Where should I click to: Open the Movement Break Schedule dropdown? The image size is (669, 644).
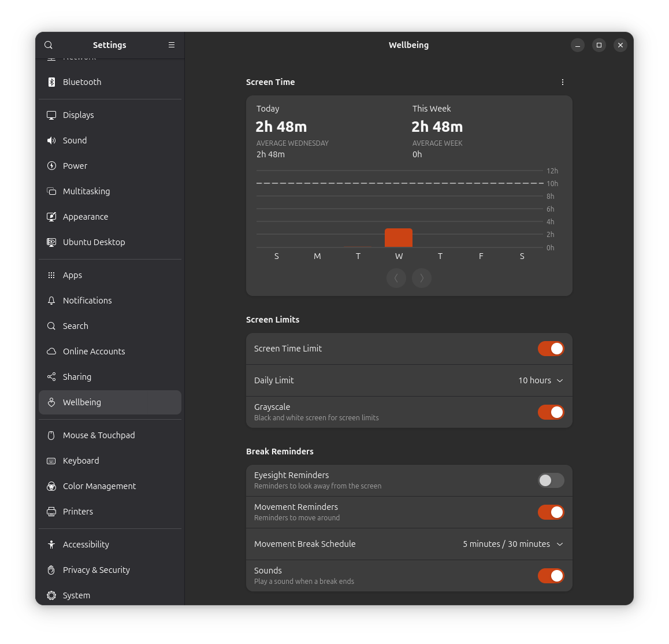[x=512, y=544]
